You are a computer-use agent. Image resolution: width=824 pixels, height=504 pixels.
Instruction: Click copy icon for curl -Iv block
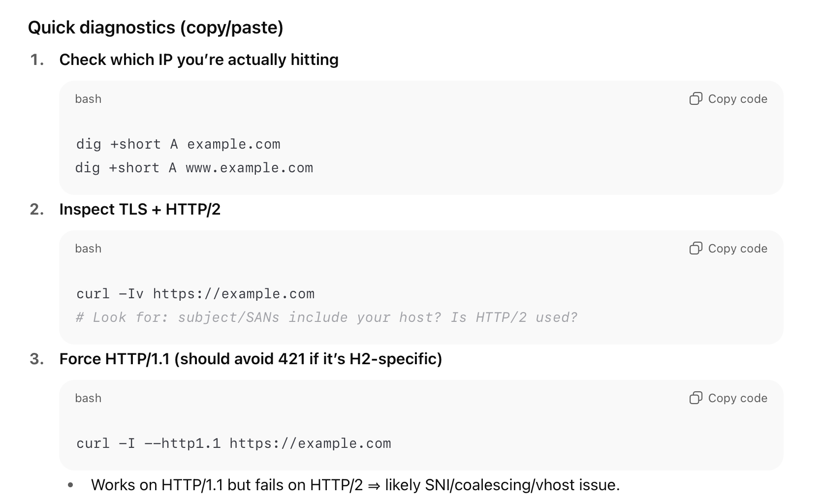click(x=696, y=249)
